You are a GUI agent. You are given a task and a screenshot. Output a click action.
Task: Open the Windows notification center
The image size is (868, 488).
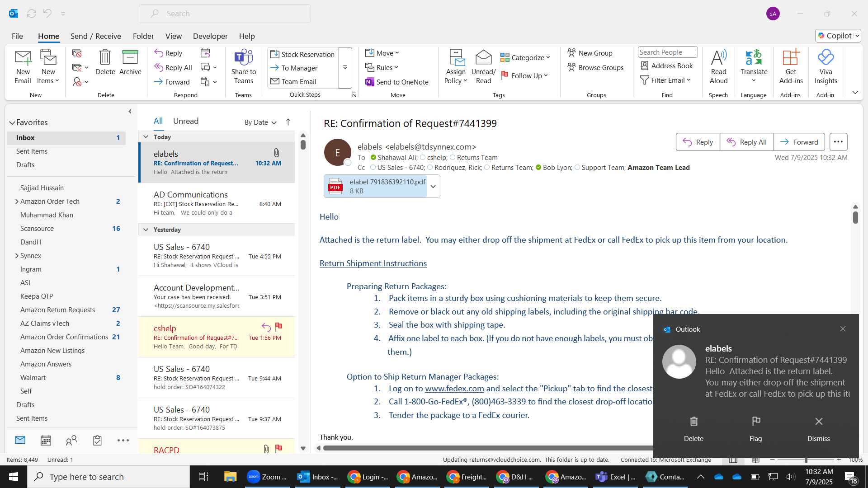point(850,477)
